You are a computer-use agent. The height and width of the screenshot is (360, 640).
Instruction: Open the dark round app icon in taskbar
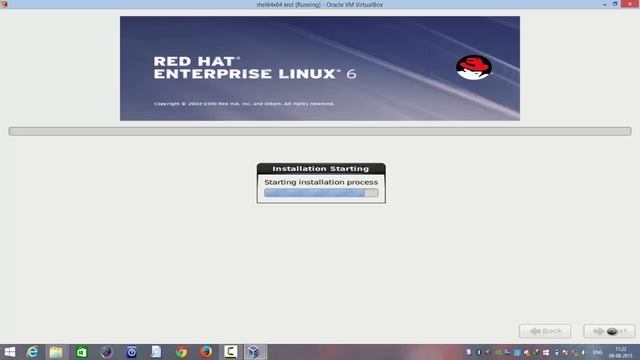point(107,352)
